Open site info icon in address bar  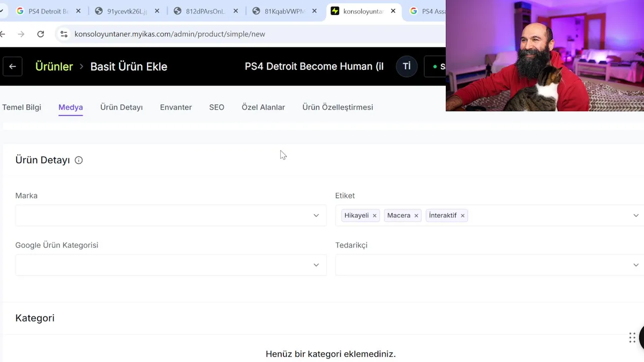(x=64, y=34)
